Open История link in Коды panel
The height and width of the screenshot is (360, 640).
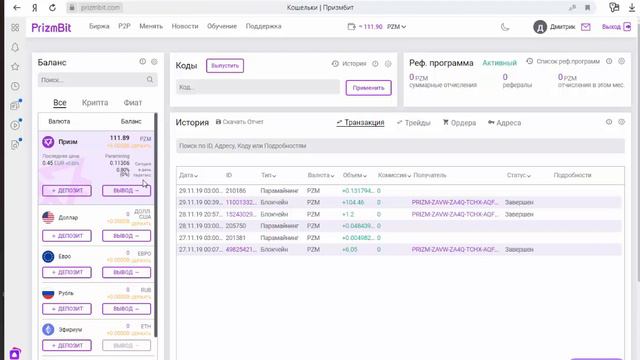click(349, 64)
